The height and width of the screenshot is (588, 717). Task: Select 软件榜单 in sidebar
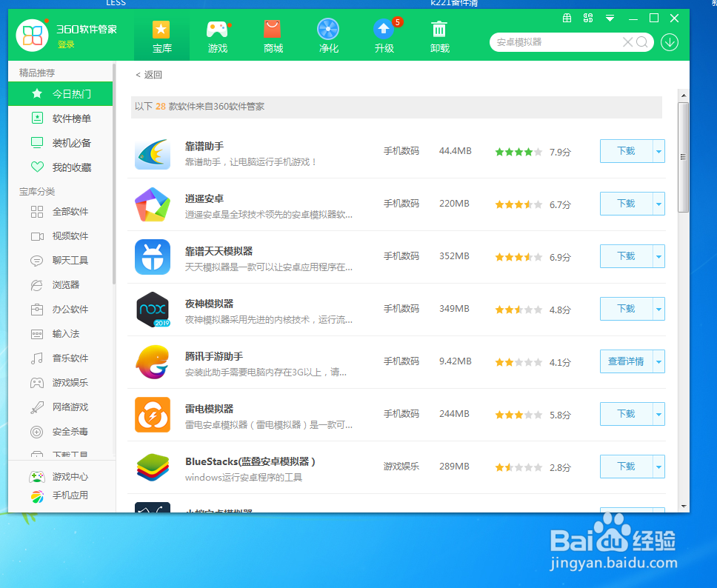pos(60,118)
